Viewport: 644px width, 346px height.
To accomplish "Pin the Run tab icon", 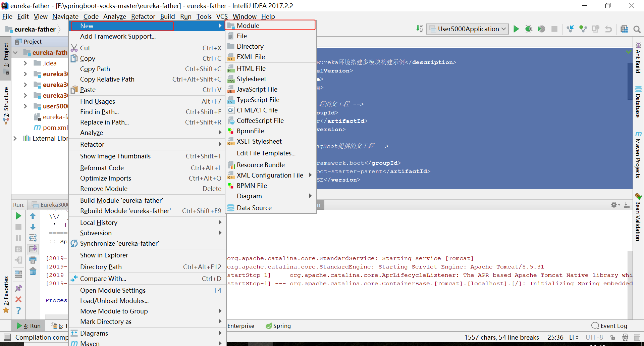I will coord(18,288).
